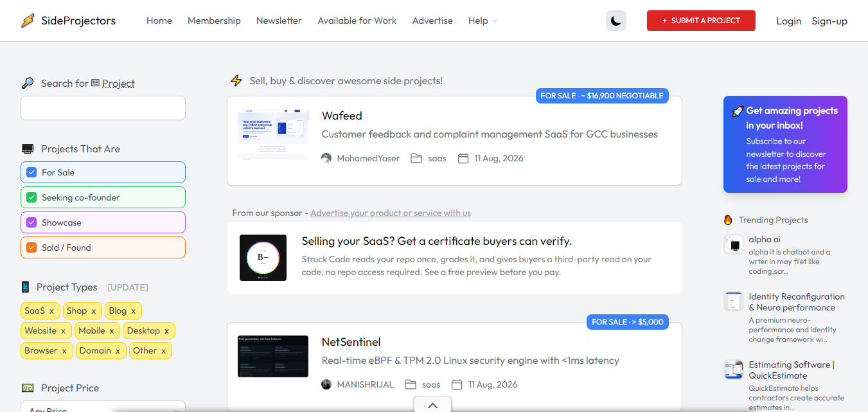Open alpha ai trending project title
The image size is (868, 412).
[765, 239]
